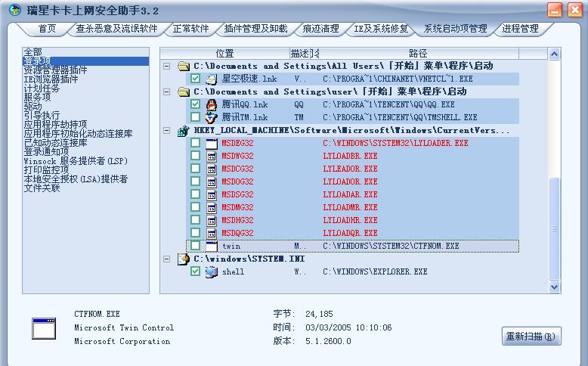Image resolution: width=588 pixels, height=366 pixels.
Task: Click the scrollbar down arrow
Action: [554, 287]
